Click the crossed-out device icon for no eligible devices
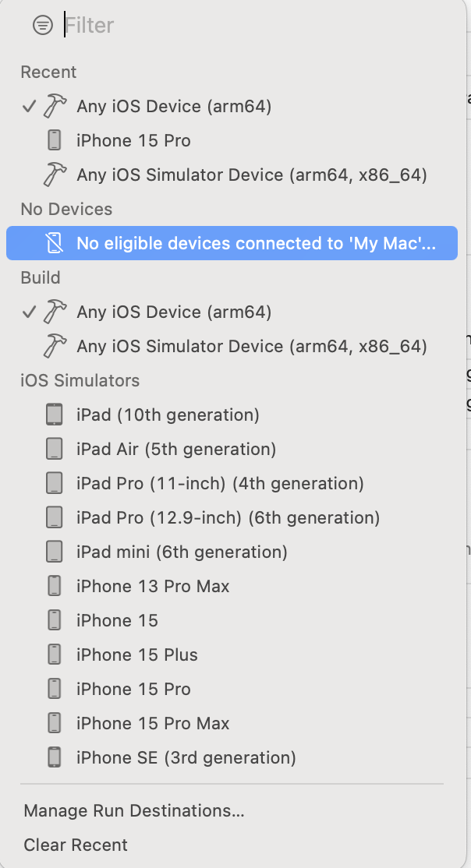The width and height of the screenshot is (471, 868). point(54,243)
